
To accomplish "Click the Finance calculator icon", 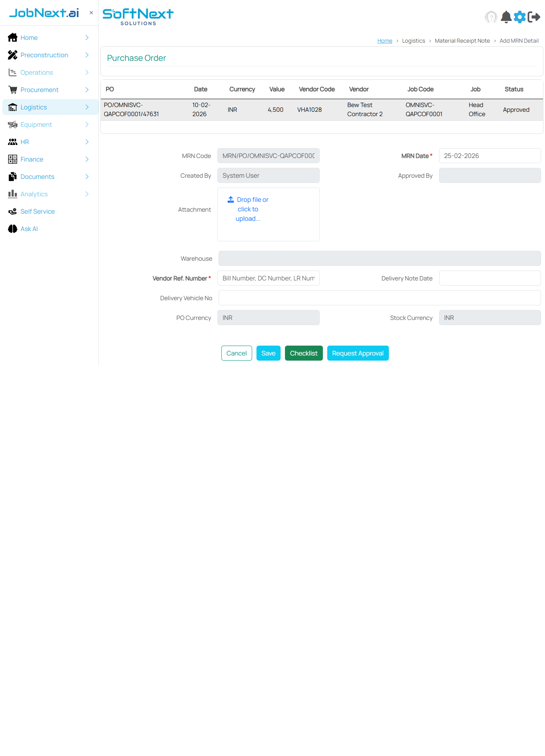I will (x=13, y=159).
